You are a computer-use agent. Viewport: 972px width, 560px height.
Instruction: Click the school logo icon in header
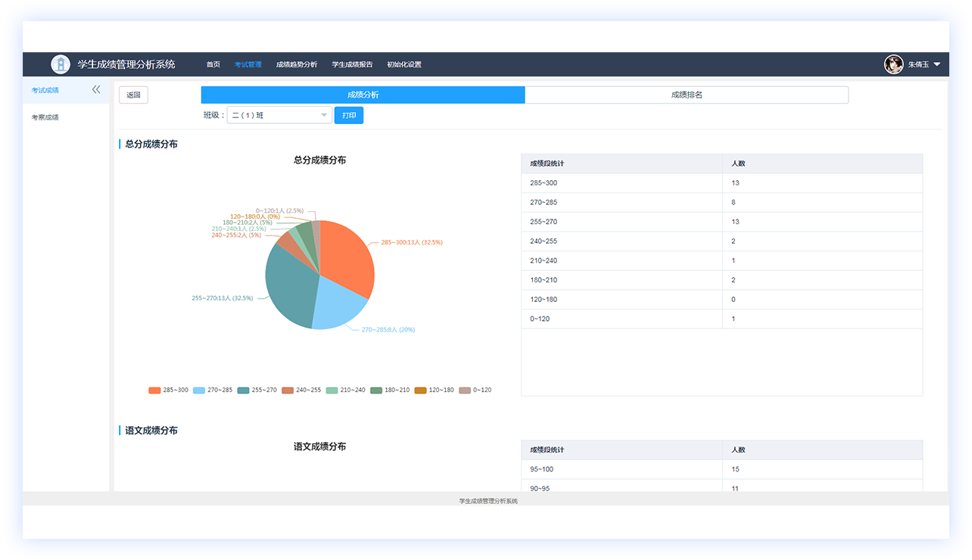point(61,64)
